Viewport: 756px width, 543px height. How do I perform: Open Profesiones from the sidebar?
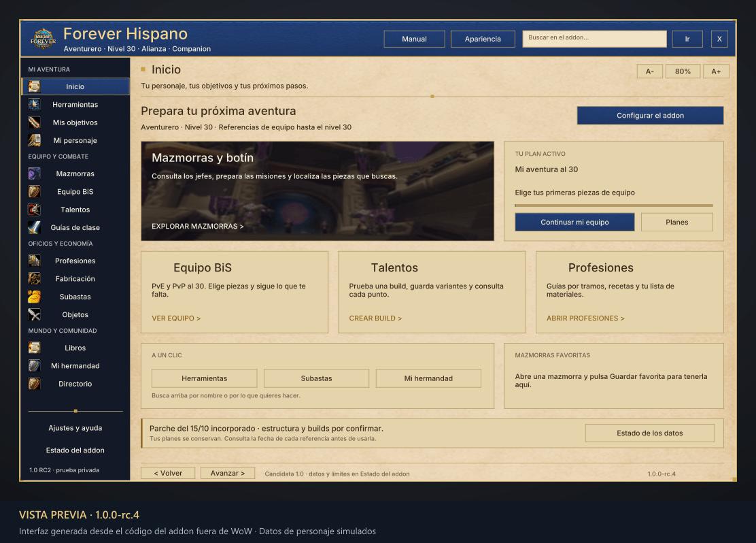[x=75, y=261]
